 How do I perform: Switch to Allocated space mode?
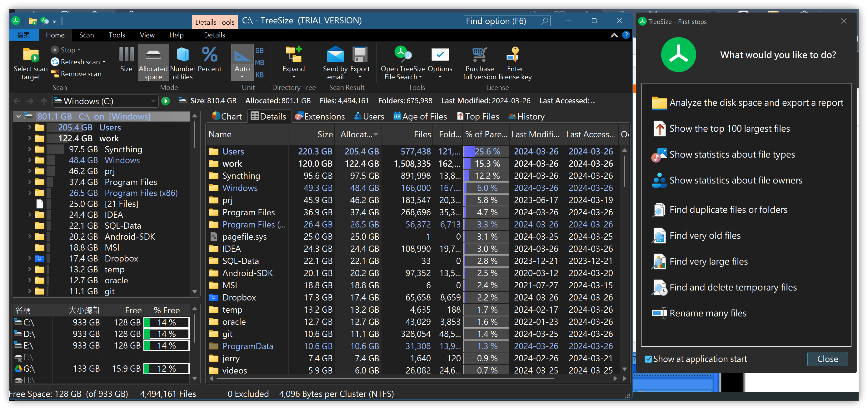[x=153, y=62]
